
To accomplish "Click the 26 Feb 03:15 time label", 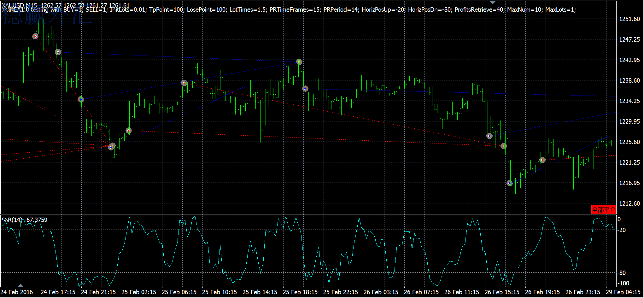I will click(381, 292).
